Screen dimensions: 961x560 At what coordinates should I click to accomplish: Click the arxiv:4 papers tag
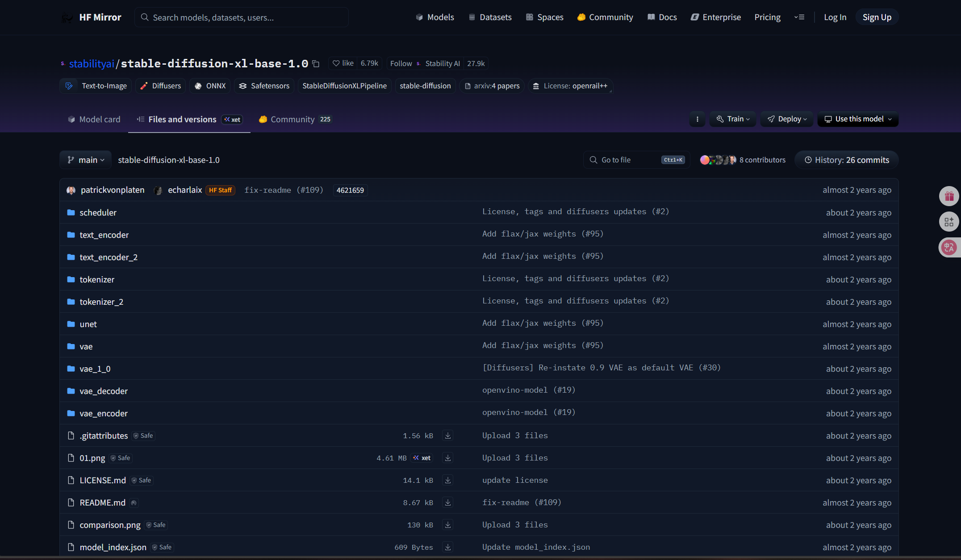492,86
